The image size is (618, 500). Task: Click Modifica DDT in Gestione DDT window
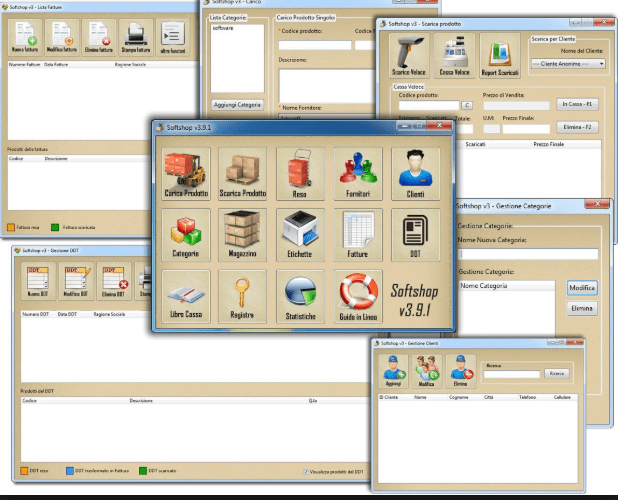coord(76,281)
